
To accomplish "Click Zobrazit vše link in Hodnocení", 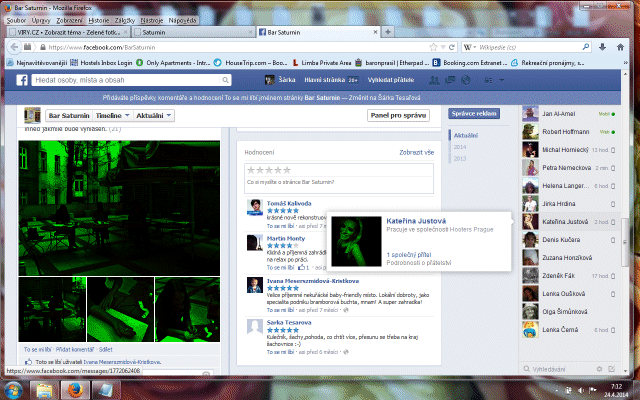I will point(416,152).
